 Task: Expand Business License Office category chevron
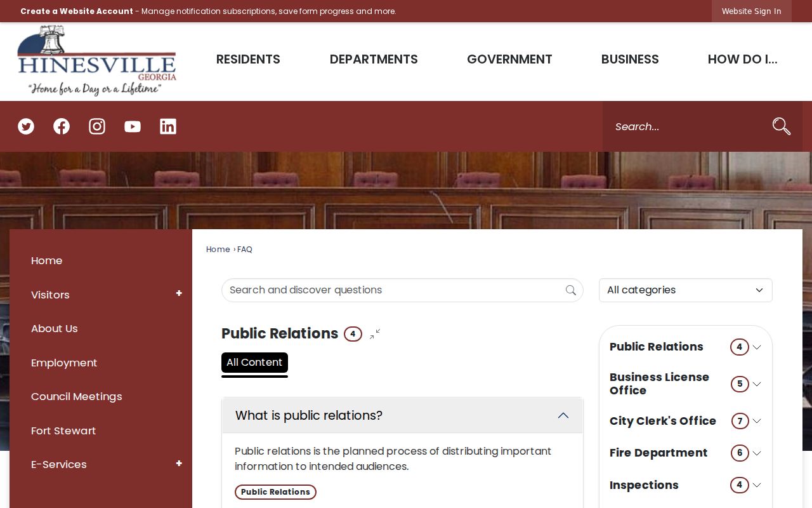(757, 384)
